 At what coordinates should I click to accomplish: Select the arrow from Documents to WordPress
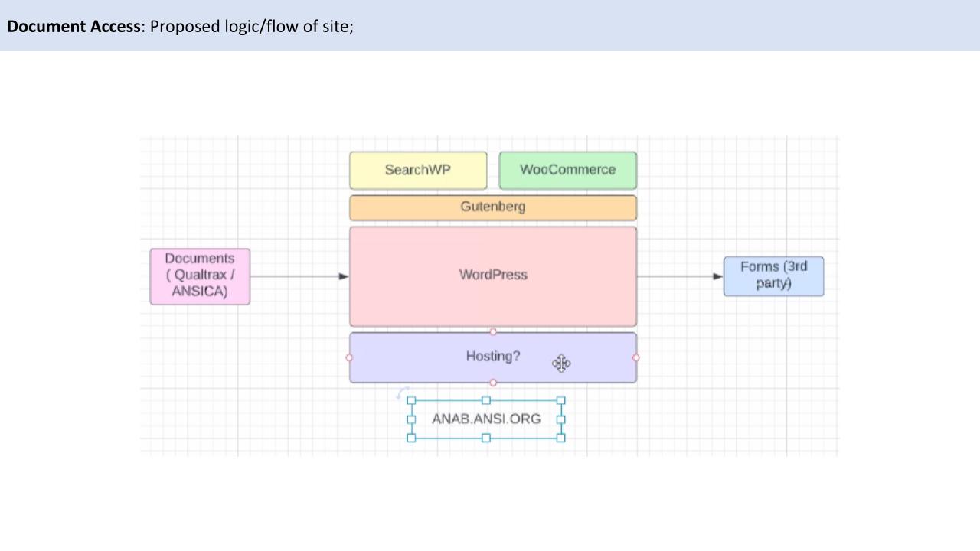pyautogui.click(x=299, y=276)
